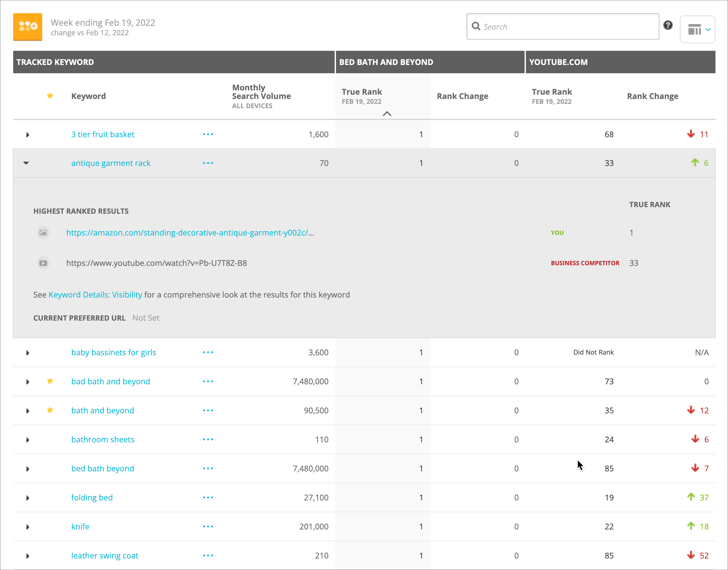Image resolution: width=728 pixels, height=570 pixels.
Task: Open the column layout chooser dropdown
Action: pyautogui.click(x=697, y=29)
